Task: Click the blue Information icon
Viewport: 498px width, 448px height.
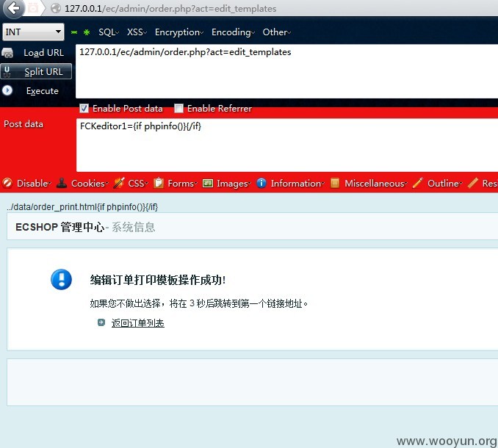Action: 261,183
